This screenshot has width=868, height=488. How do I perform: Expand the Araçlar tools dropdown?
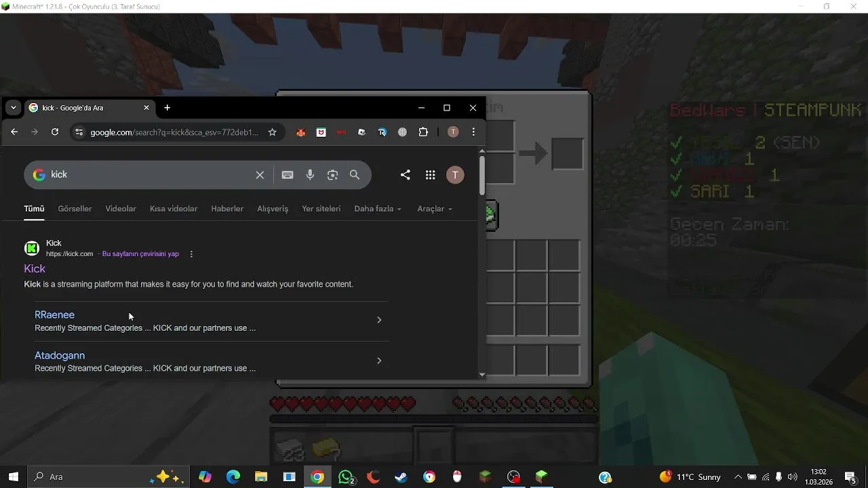435,209
